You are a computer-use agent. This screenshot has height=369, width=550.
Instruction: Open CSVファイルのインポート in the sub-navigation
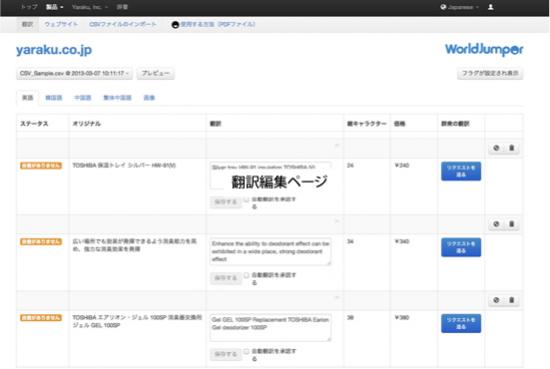click(123, 25)
